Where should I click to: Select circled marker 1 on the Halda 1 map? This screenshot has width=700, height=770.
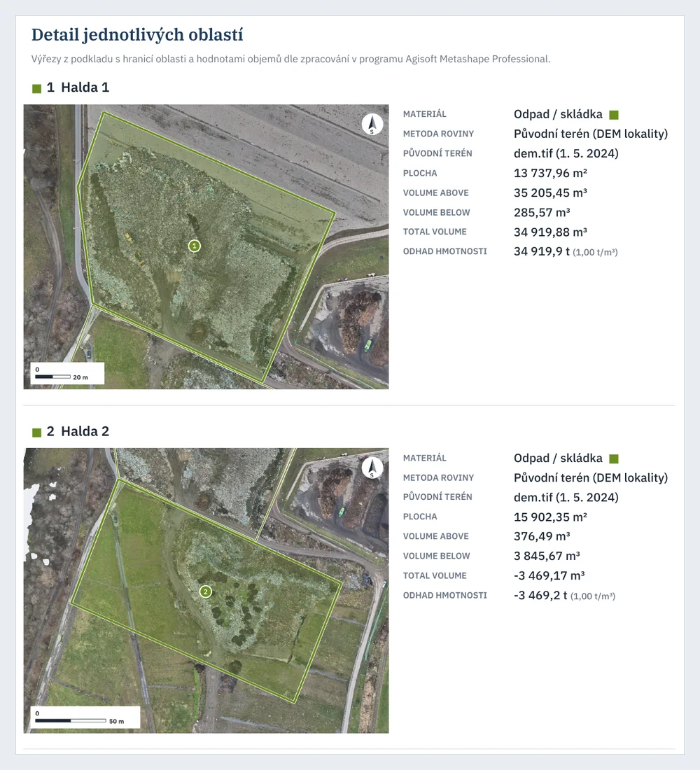click(195, 246)
